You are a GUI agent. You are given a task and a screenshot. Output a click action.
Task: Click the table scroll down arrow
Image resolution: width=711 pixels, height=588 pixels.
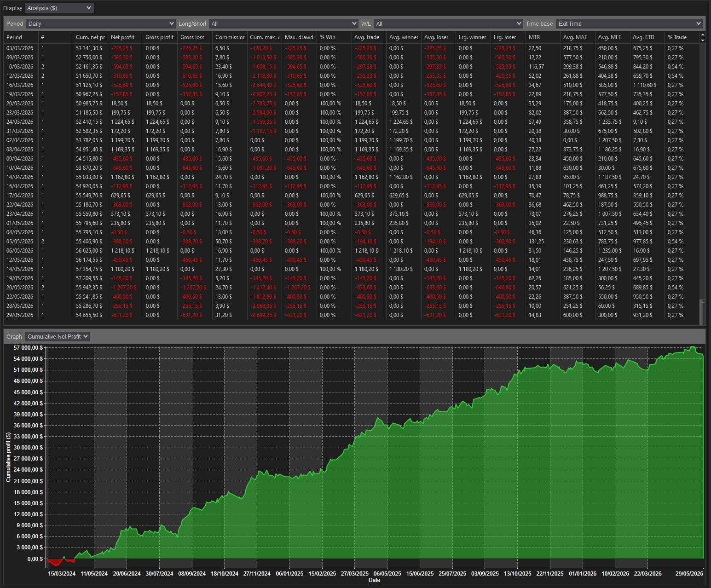click(702, 40)
